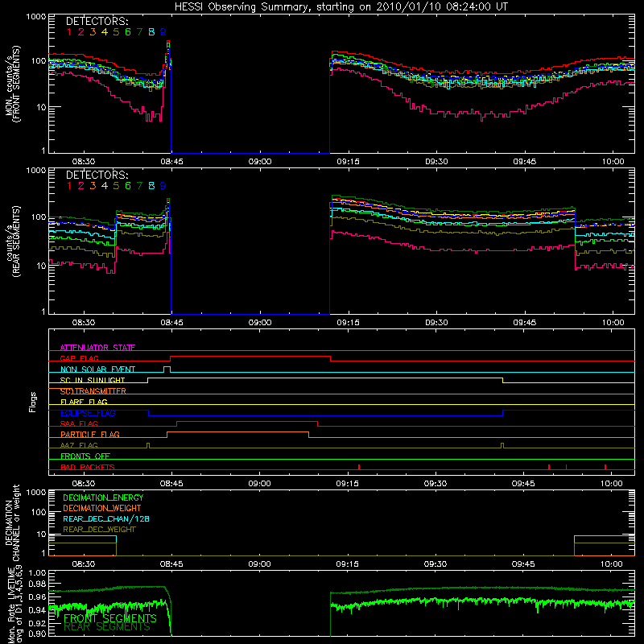Click pink detector 2 in front segments legend
Screen dimensions: 644x644
pos(81,32)
